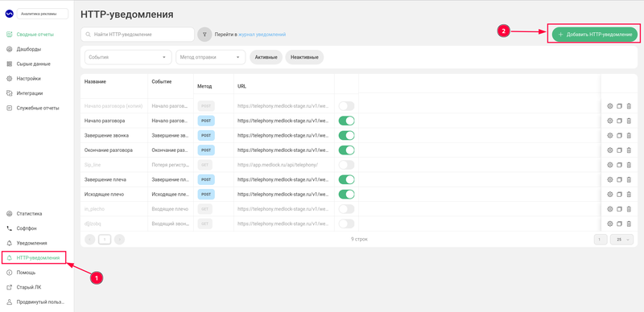
Task: Go to previous page arrow
Action: point(89,240)
